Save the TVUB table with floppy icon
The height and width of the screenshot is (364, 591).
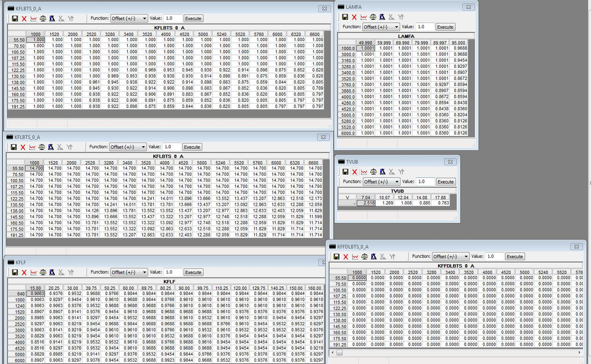[345, 172]
